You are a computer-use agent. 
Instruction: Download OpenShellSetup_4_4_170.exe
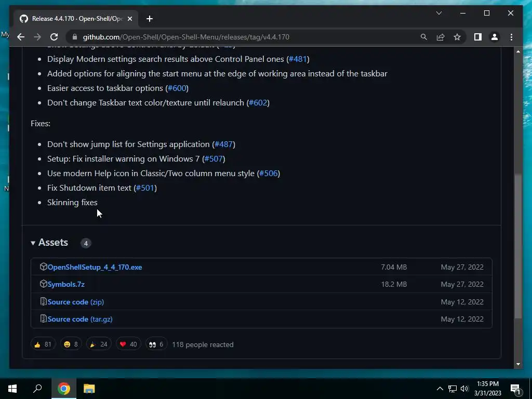[x=95, y=268]
